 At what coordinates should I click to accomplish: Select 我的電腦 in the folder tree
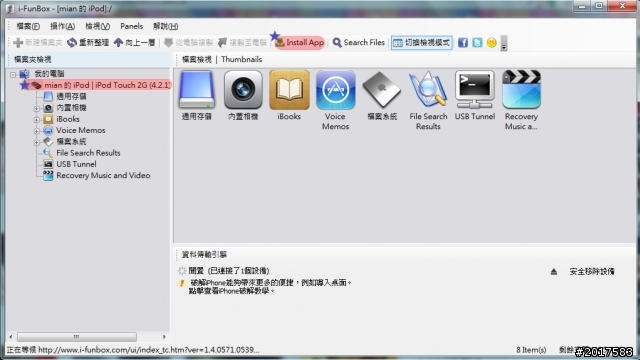pyautogui.click(x=49, y=74)
